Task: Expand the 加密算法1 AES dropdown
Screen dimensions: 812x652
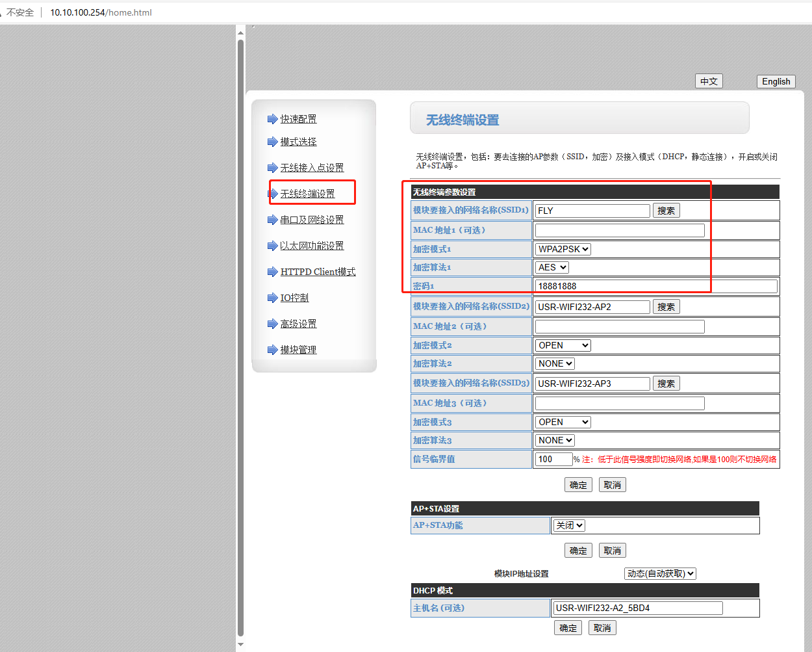Action: coord(552,267)
